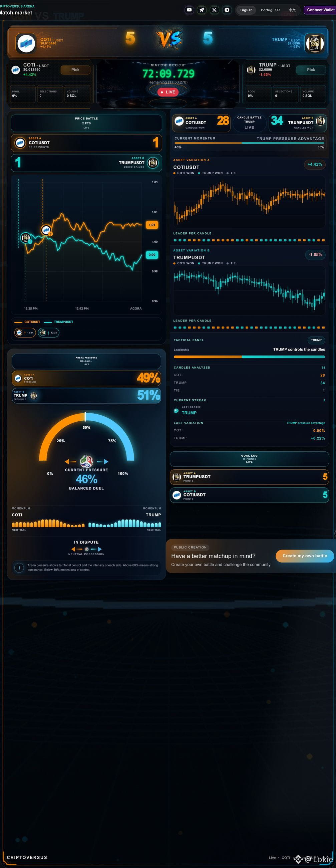336x868 pixels.
Task: Click the info icon in arena note
Action: click(19, 568)
